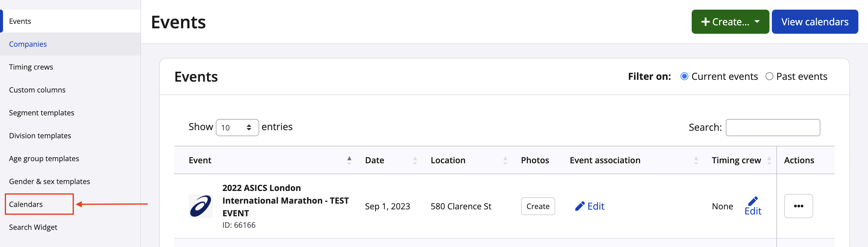Click the ASICS event logo thumbnail
This screenshot has height=247, width=868.
point(200,206)
